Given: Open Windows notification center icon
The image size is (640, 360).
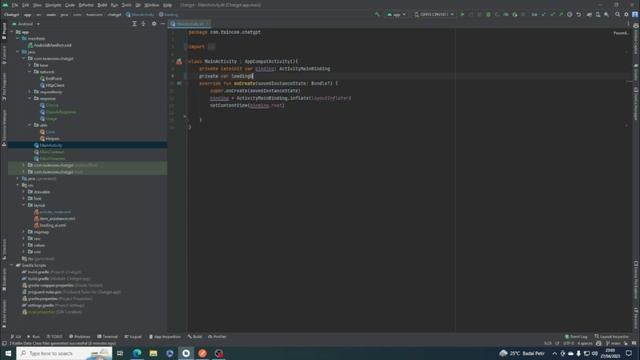Looking at the screenshot, I should 629,353.
